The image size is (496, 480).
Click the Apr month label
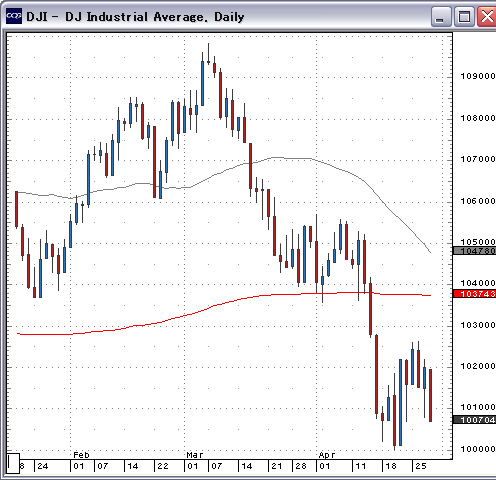[x=327, y=455]
